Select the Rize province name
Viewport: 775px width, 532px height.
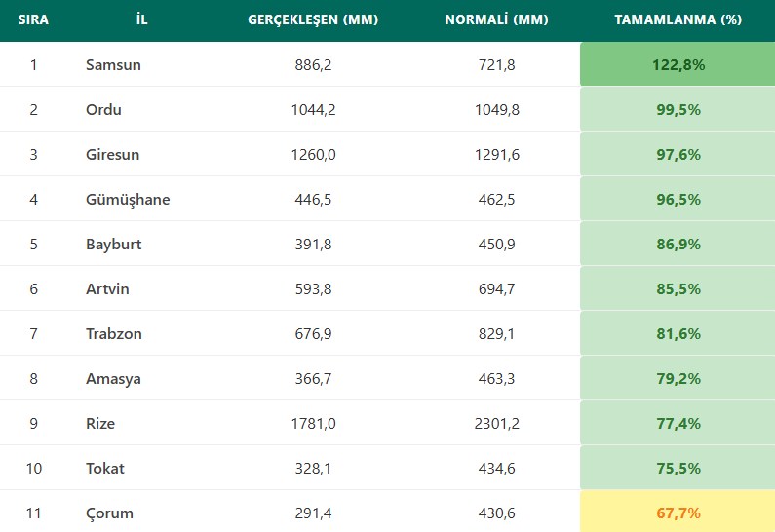tap(100, 424)
